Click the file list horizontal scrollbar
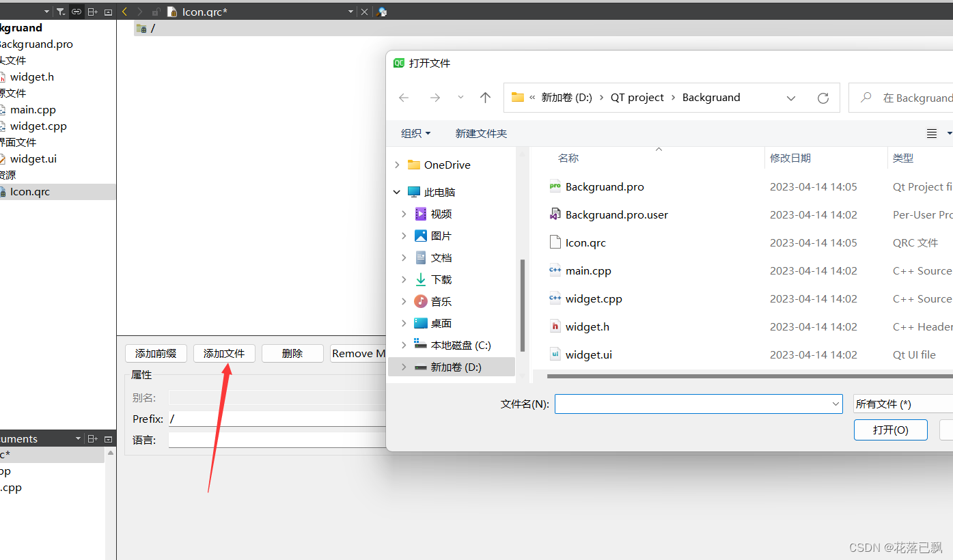This screenshot has height=560, width=953. pyautogui.click(x=749, y=376)
